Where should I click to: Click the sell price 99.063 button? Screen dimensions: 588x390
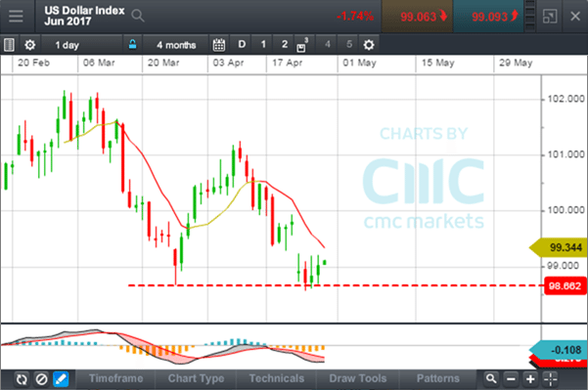click(418, 16)
